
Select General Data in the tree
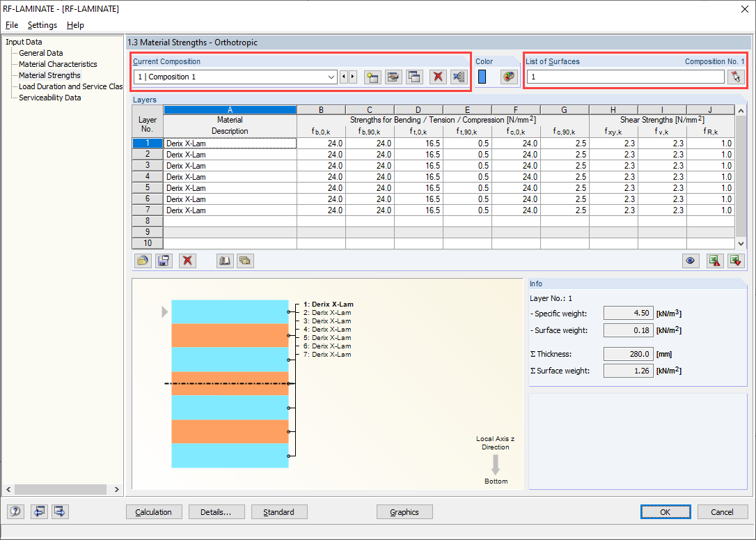point(40,53)
